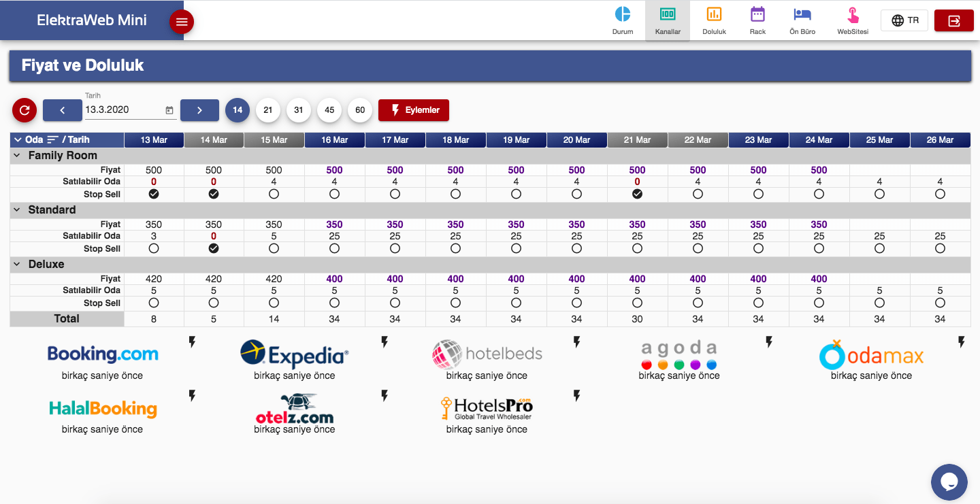Open the Eylemler actions button
This screenshot has height=504, width=980.
click(414, 110)
